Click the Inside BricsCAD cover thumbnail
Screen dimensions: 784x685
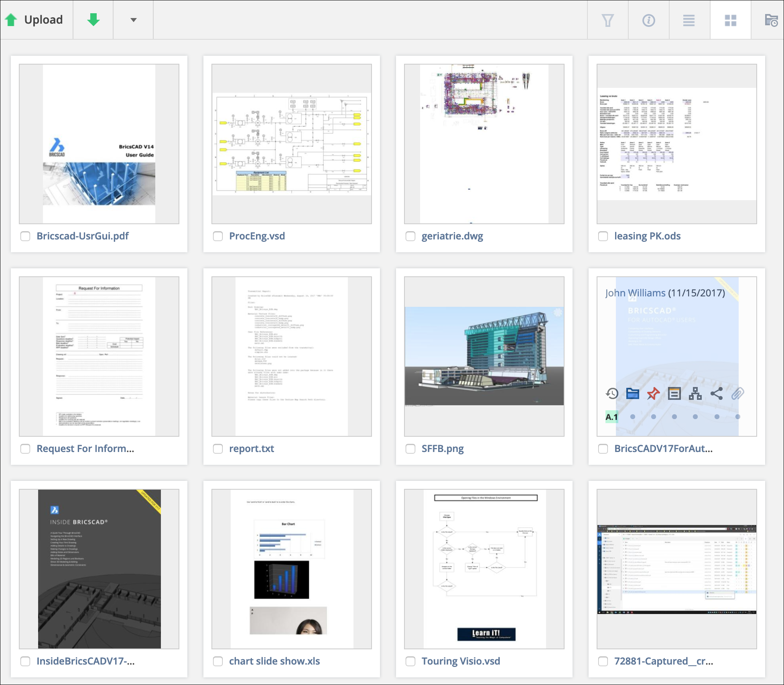click(x=99, y=569)
